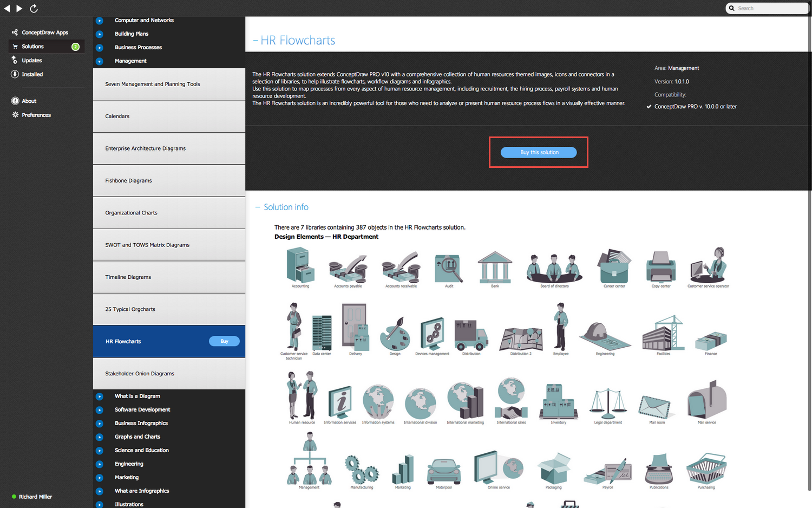Expand the Computer and Networks category
Viewport: 812px width, 508px height.
tap(100, 21)
